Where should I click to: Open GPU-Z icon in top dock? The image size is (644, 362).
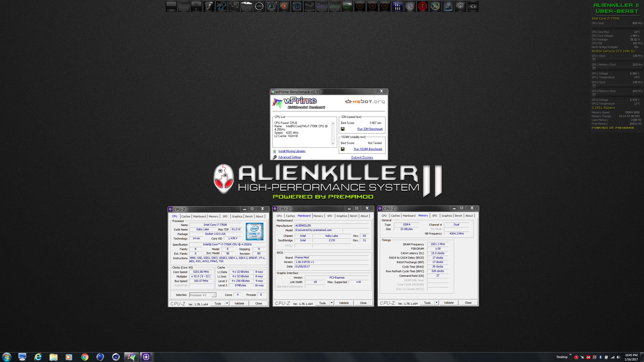pos(334,7)
